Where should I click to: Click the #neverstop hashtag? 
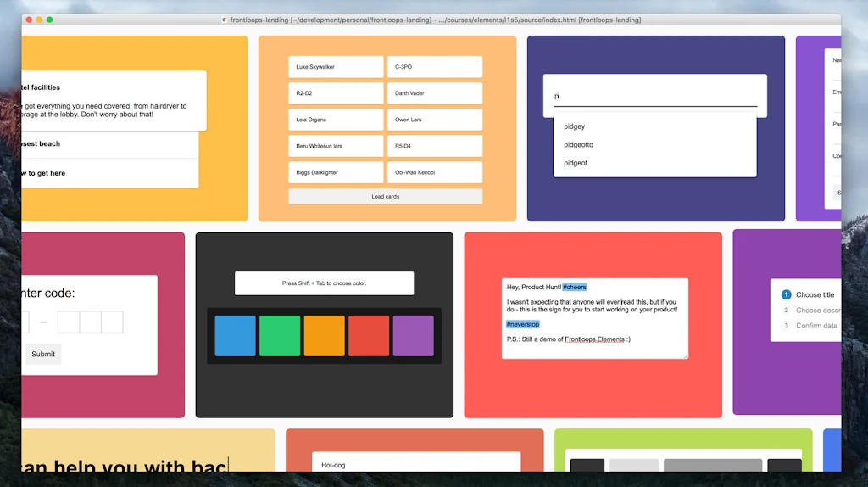tap(522, 324)
